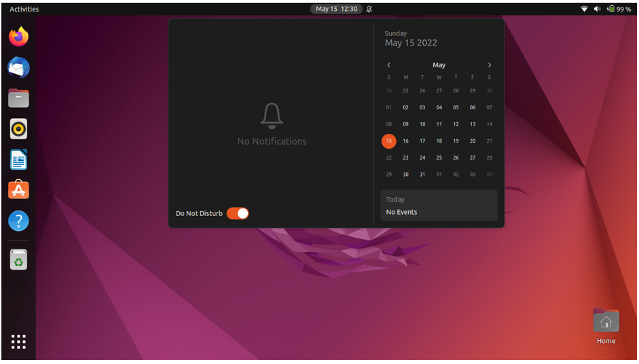Go to next month in calendar
Viewport: 639px width, 364px height.
click(490, 65)
